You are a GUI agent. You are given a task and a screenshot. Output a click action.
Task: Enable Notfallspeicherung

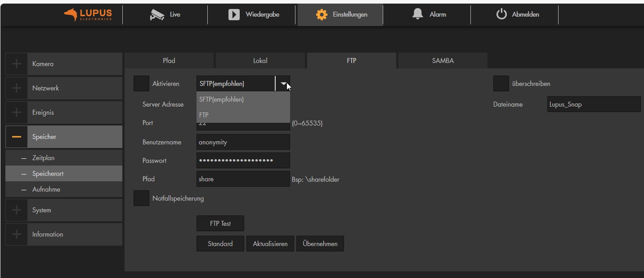click(141, 198)
